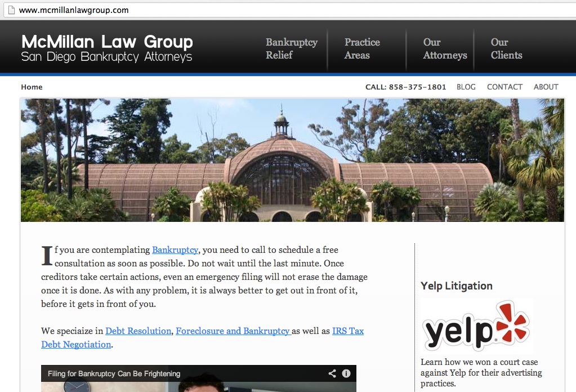576x392 pixels.
Task: Open the Practice Areas menu
Action: [362, 48]
